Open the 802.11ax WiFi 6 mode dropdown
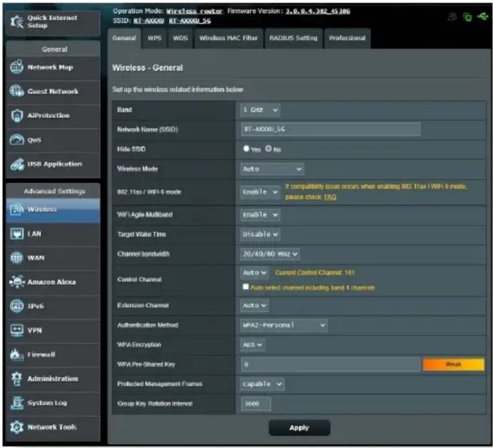The height and width of the screenshot is (448, 493). [260, 192]
